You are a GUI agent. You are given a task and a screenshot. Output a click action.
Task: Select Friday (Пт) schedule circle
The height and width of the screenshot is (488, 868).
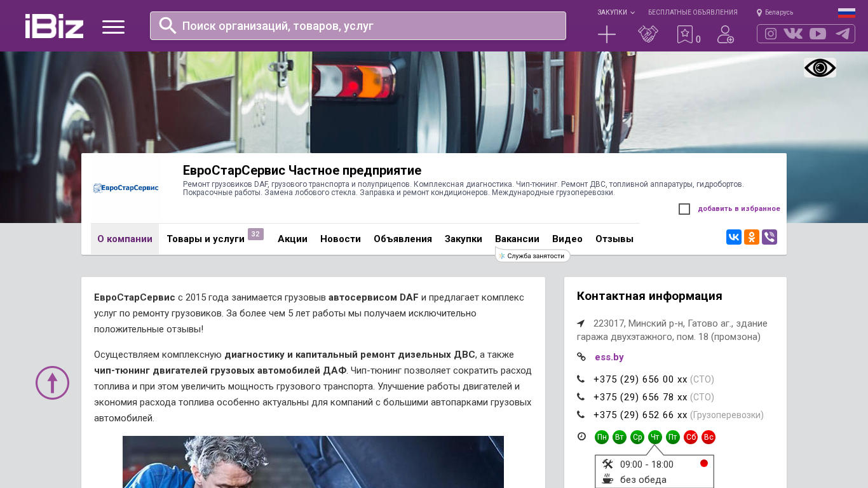673,437
